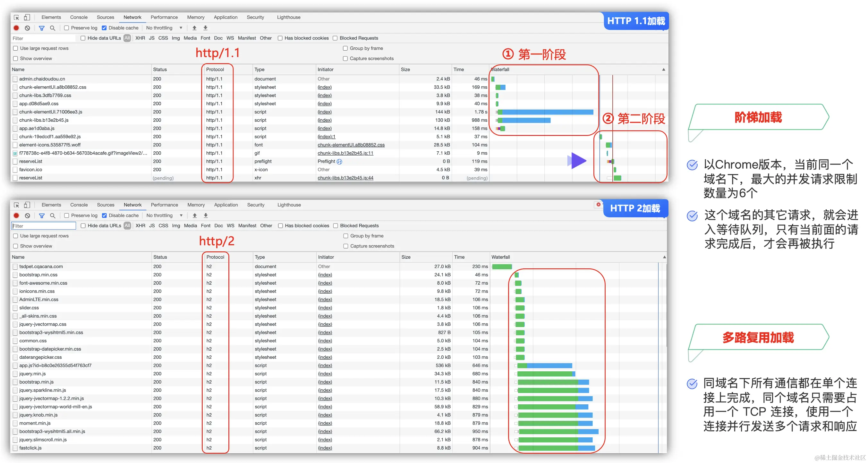The image size is (868, 463).
Task: Open Performance tab in top panel
Action: tap(164, 17)
